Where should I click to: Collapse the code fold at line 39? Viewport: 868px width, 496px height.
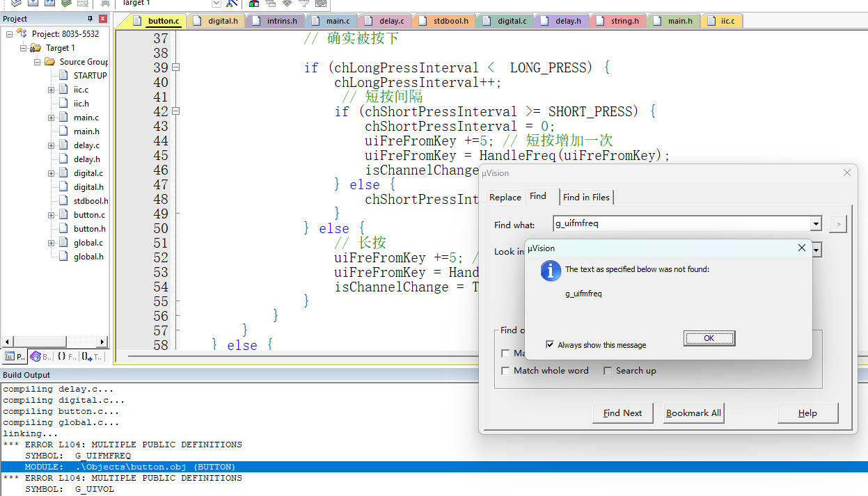[x=175, y=67]
